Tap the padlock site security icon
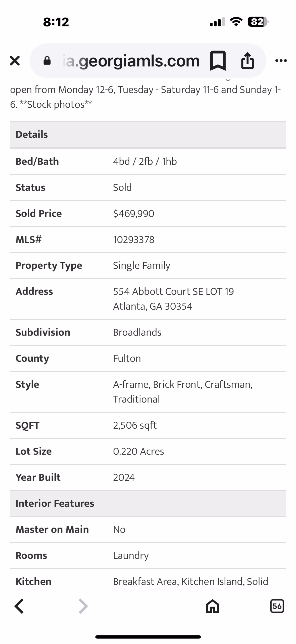 [47, 61]
